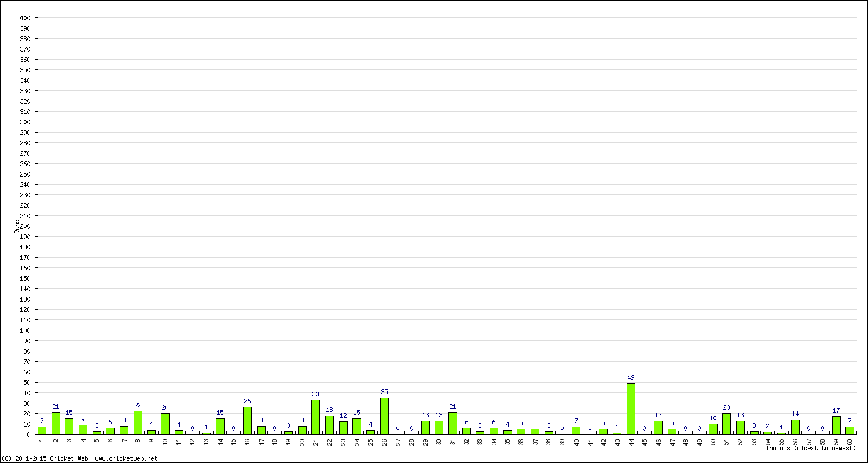Screen dimensions: 868x463
Task: Click the green bar for innings 29
Action: 425,428
